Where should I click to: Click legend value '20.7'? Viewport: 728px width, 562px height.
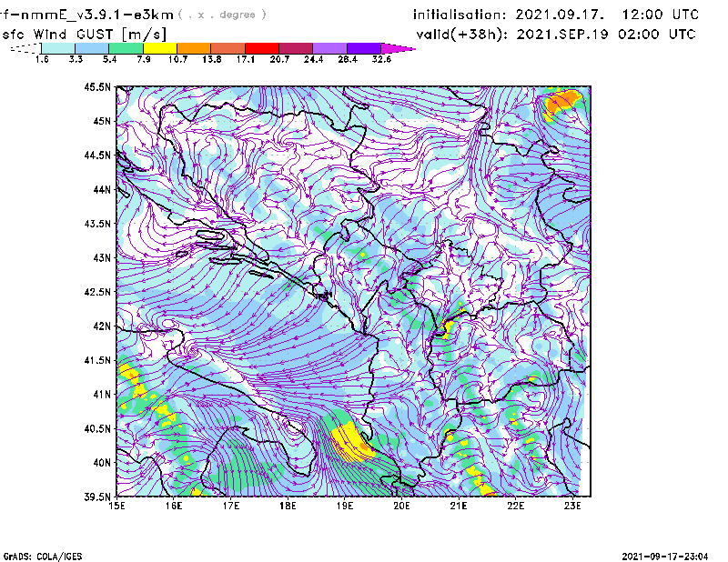point(279,59)
